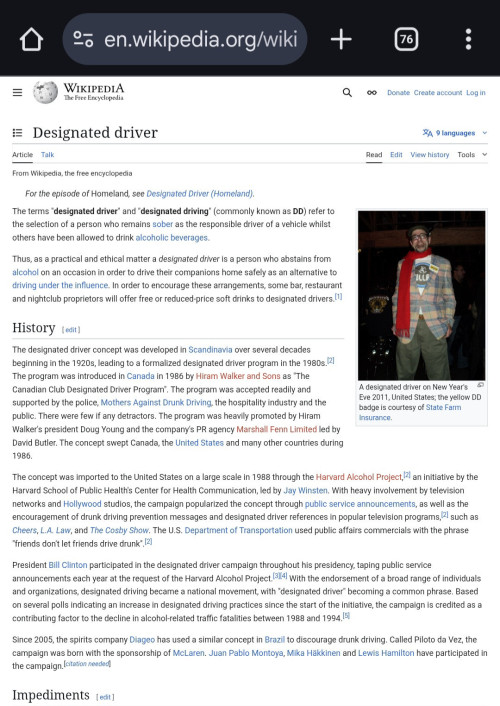The height and width of the screenshot is (706, 500).
Task: Follow the Mothers Against Drunk Driving link
Action: tap(156, 403)
